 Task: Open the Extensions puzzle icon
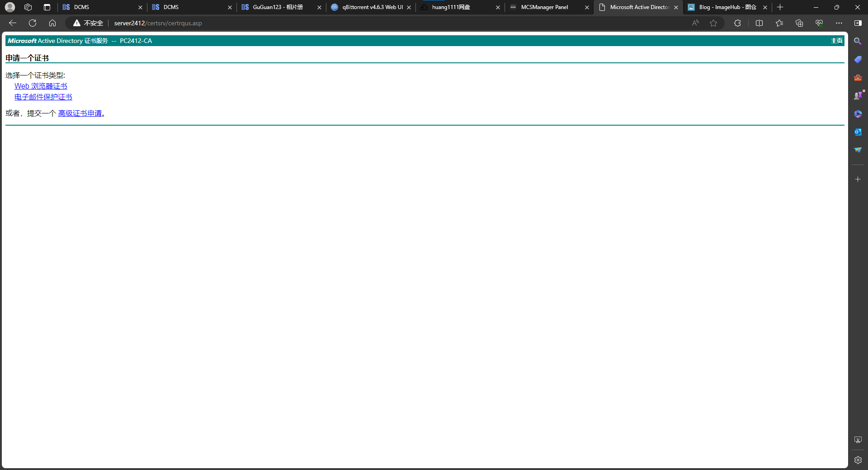click(737, 23)
